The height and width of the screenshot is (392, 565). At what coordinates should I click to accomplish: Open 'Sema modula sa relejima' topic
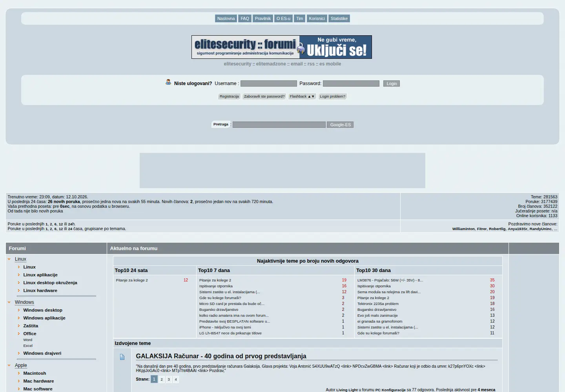pos(389,292)
